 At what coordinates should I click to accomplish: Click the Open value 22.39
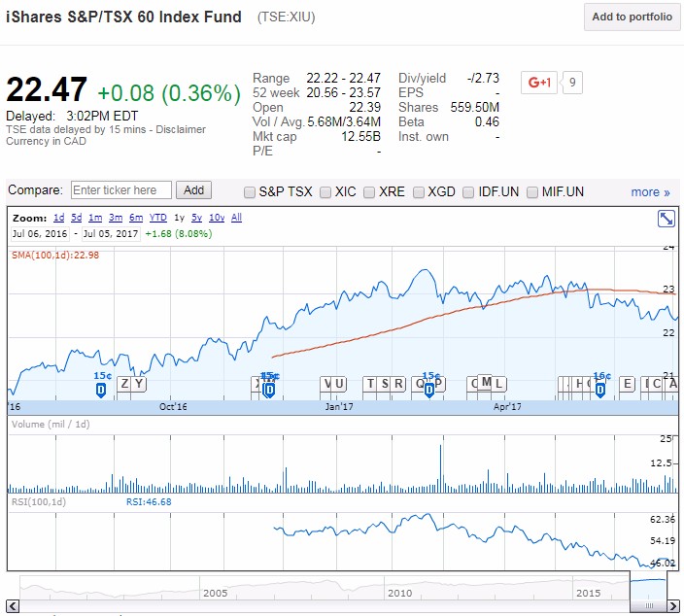364,107
